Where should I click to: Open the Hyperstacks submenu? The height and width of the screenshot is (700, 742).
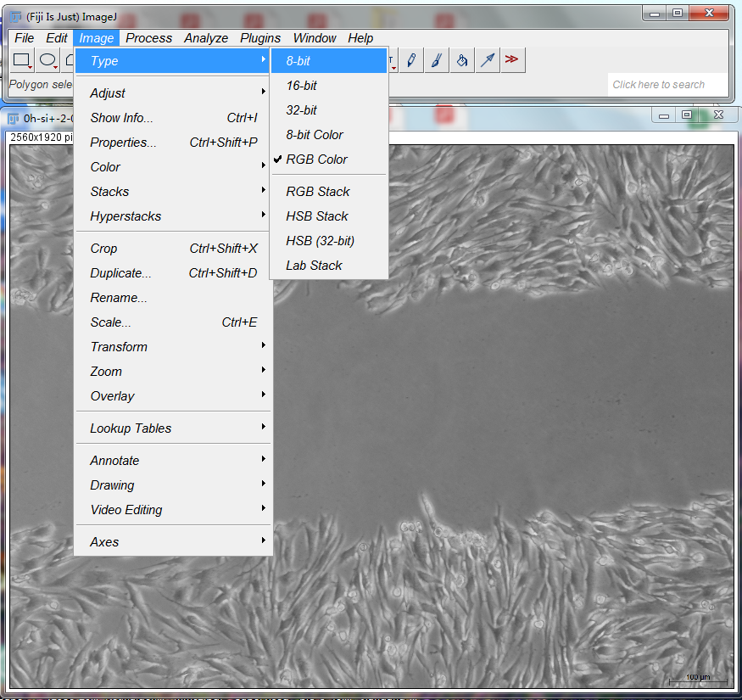pos(173,216)
